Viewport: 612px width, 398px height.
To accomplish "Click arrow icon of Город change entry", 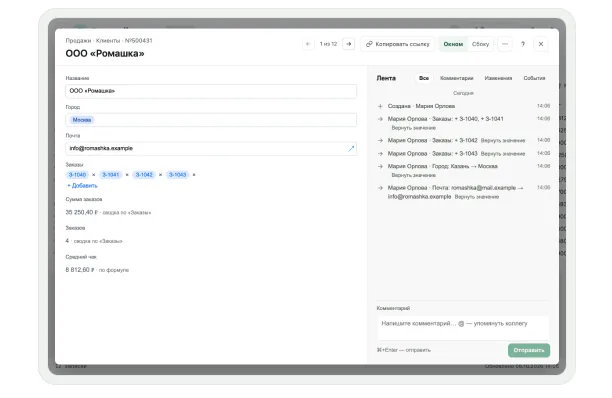I will [380, 166].
